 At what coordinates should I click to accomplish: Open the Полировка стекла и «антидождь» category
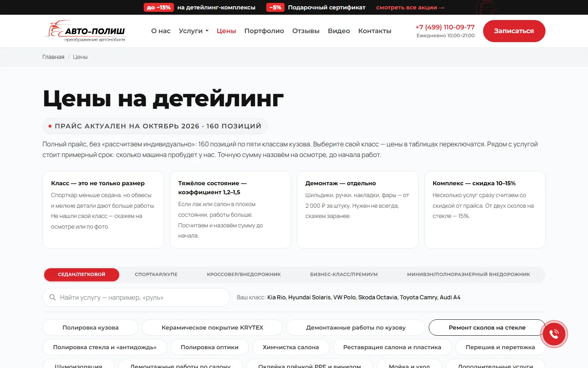(105, 347)
